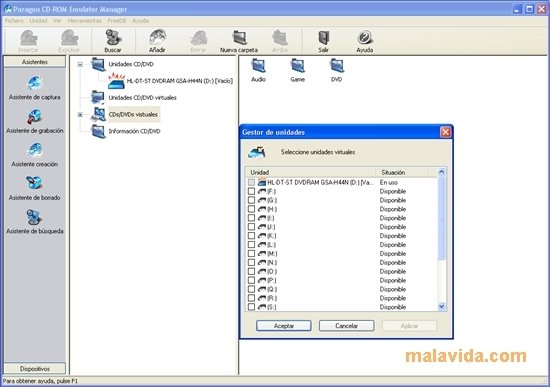
Task: Click the greyed Borrar toolbar icon
Action: [x=198, y=41]
